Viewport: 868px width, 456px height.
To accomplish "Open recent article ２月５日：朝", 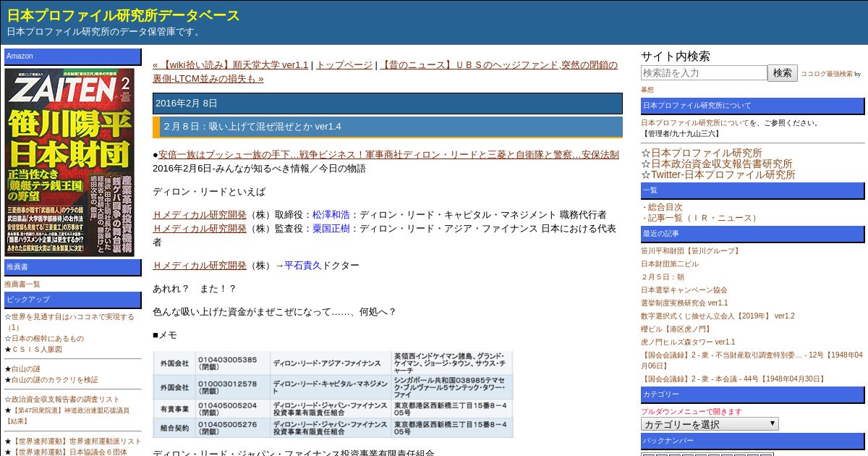I will point(663,276).
